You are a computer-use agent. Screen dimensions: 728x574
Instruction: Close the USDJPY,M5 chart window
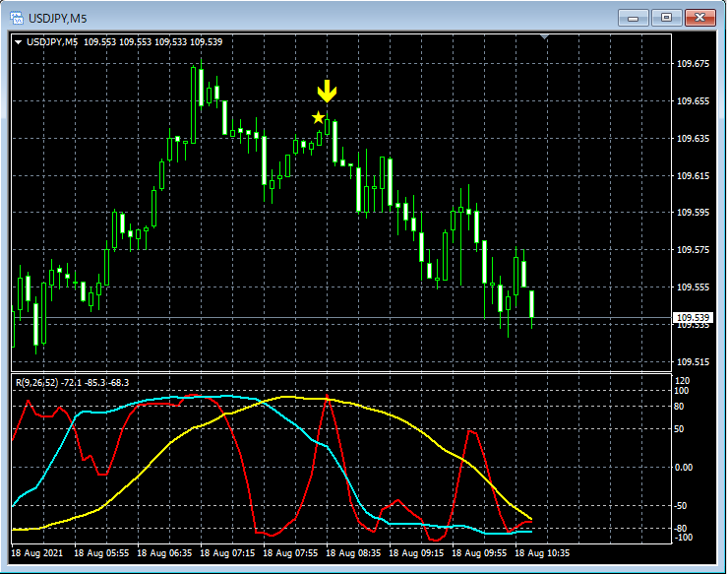(700, 18)
